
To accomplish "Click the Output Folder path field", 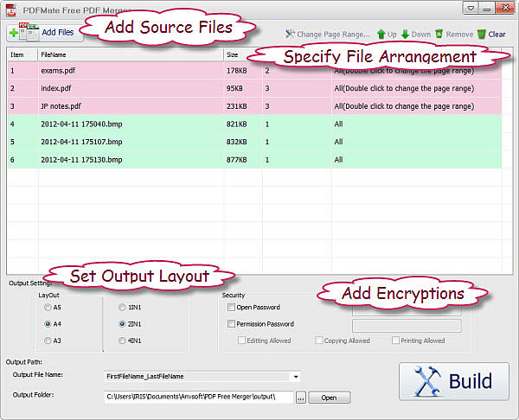I will (197, 398).
